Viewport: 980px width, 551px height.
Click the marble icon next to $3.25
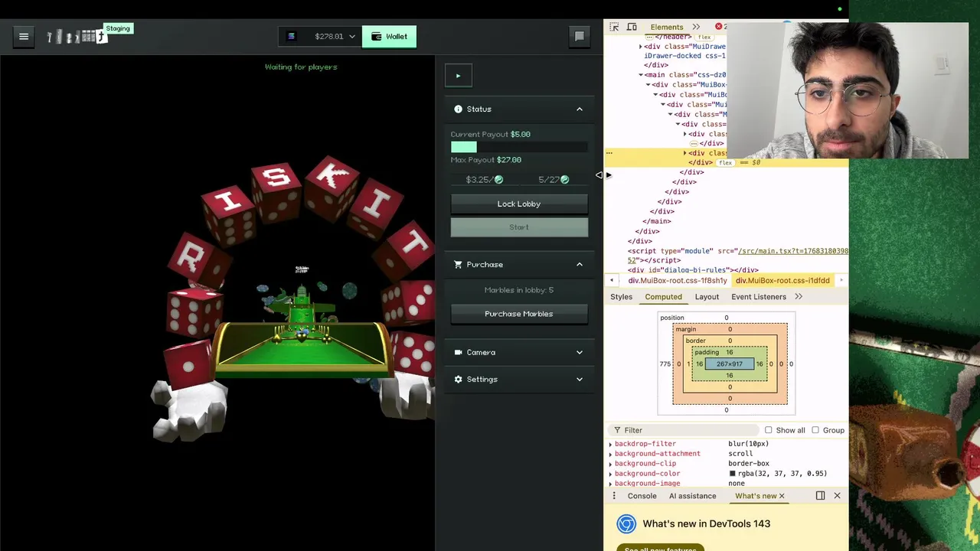pyautogui.click(x=498, y=180)
